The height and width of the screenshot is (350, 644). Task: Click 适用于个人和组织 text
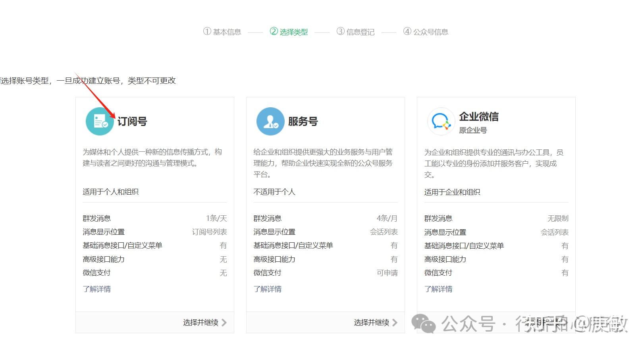(110, 192)
